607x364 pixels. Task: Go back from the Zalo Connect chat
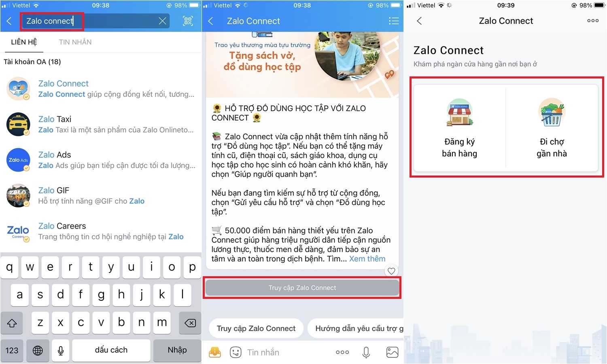[210, 21]
